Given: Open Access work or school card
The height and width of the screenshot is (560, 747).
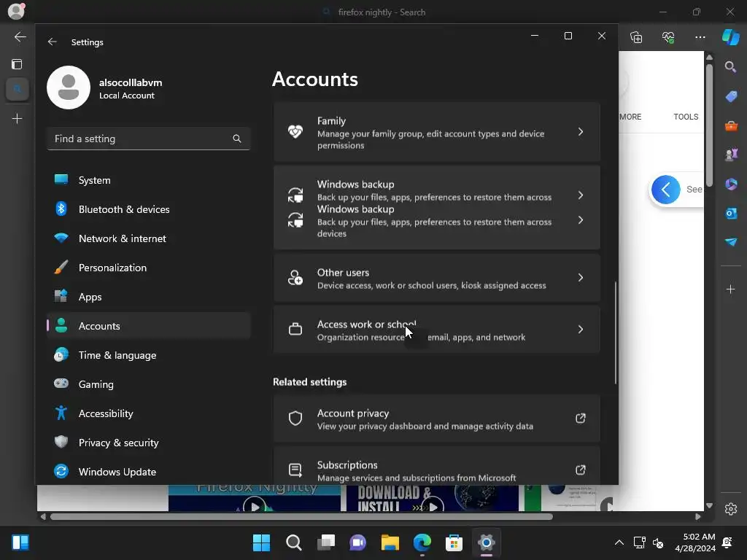Looking at the screenshot, I should (436, 330).
